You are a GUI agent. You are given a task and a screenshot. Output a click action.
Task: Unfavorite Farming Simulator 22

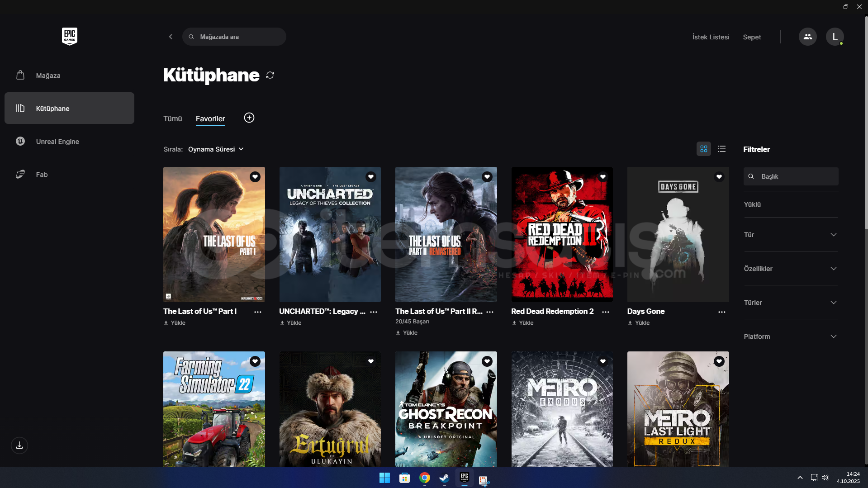coord(255,361)
